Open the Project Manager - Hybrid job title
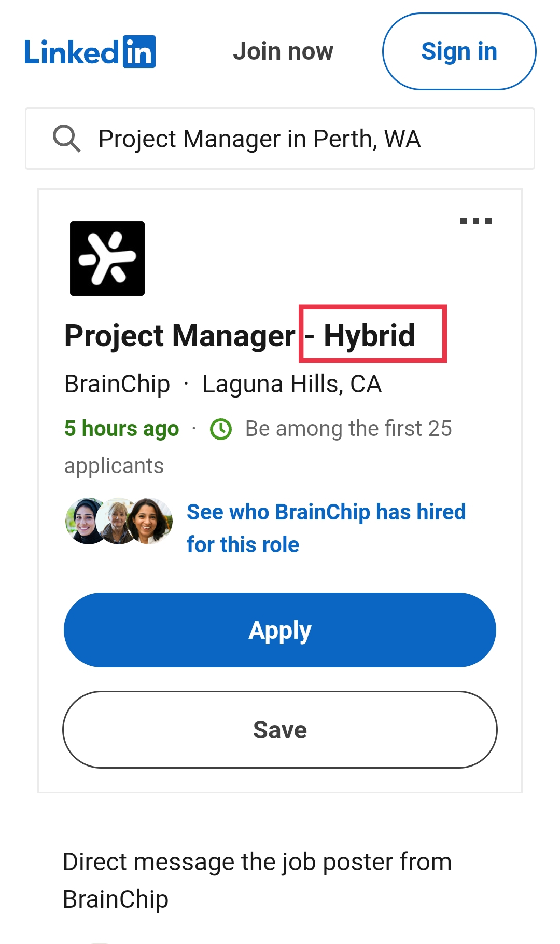This screenshot has height=944, width=560. point(239,335)
